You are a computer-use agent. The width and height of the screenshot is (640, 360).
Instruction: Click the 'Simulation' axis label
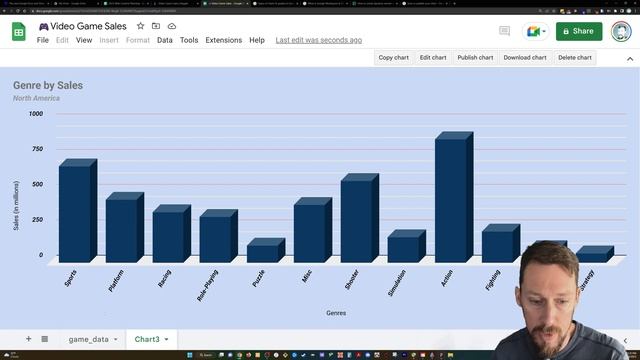[x=397, y=283]
